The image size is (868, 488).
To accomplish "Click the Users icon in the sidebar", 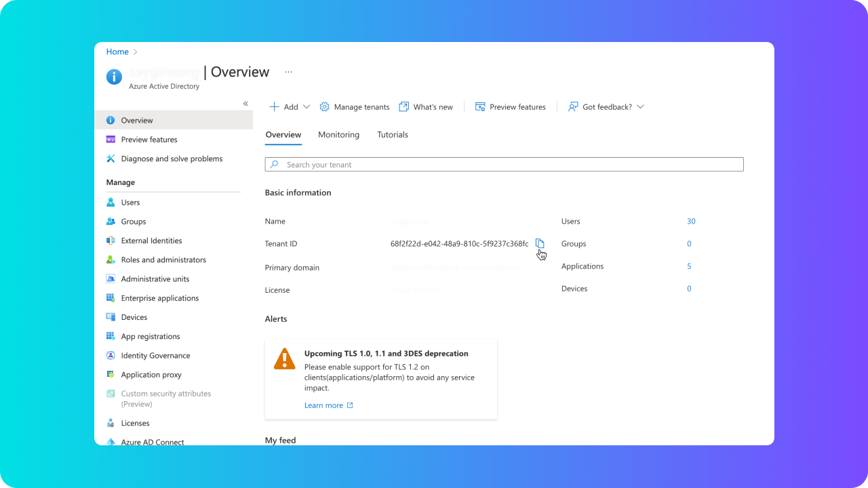I will [x=111, y=202].
